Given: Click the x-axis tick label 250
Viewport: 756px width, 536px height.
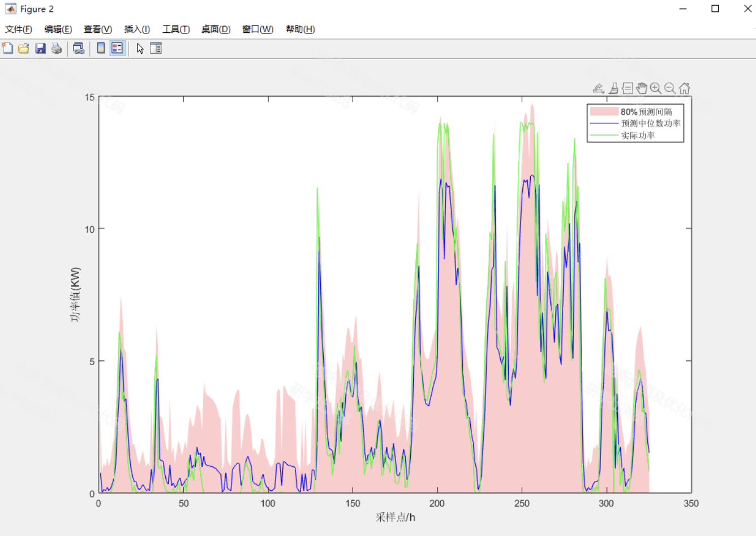Looking at the screenshot, I should point(522,503).
